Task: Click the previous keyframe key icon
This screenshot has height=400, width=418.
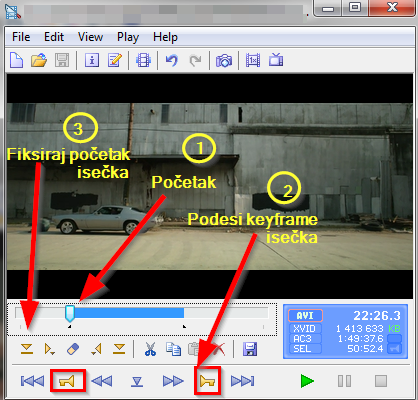Action: 68,380
